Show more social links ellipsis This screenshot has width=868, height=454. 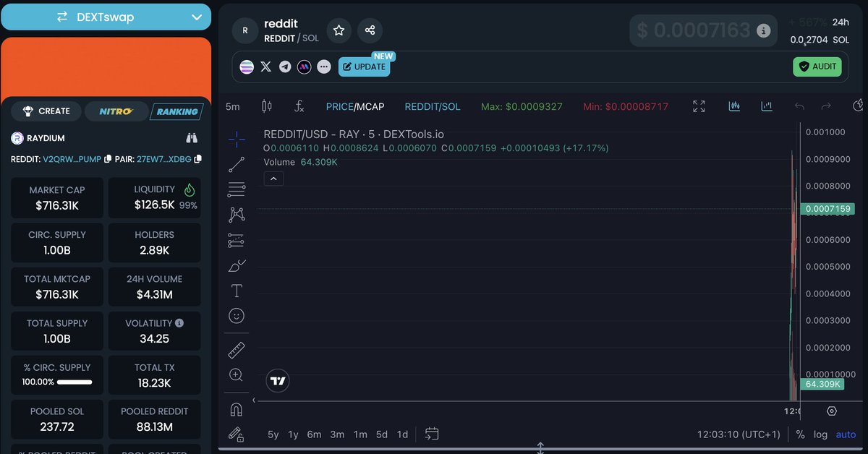click(x=324, y=67)
